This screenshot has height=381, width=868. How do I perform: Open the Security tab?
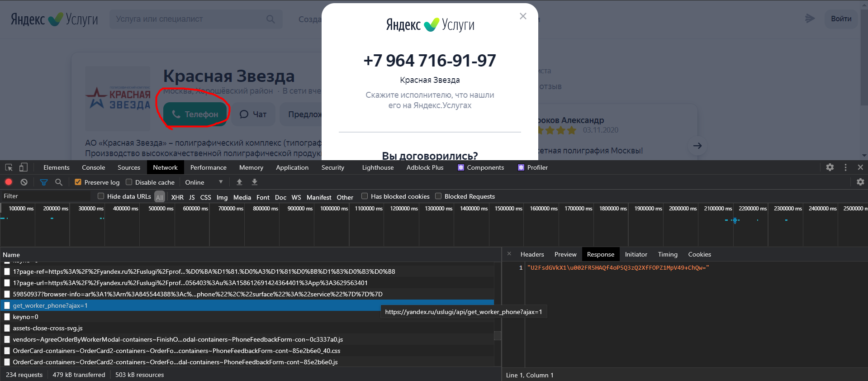coord(333,167)
